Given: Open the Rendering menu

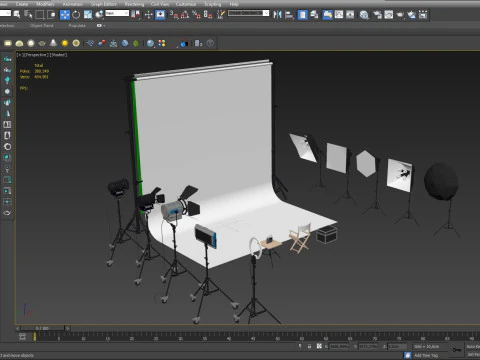Looking at the screenshot, I should click(x=134, y=4).
